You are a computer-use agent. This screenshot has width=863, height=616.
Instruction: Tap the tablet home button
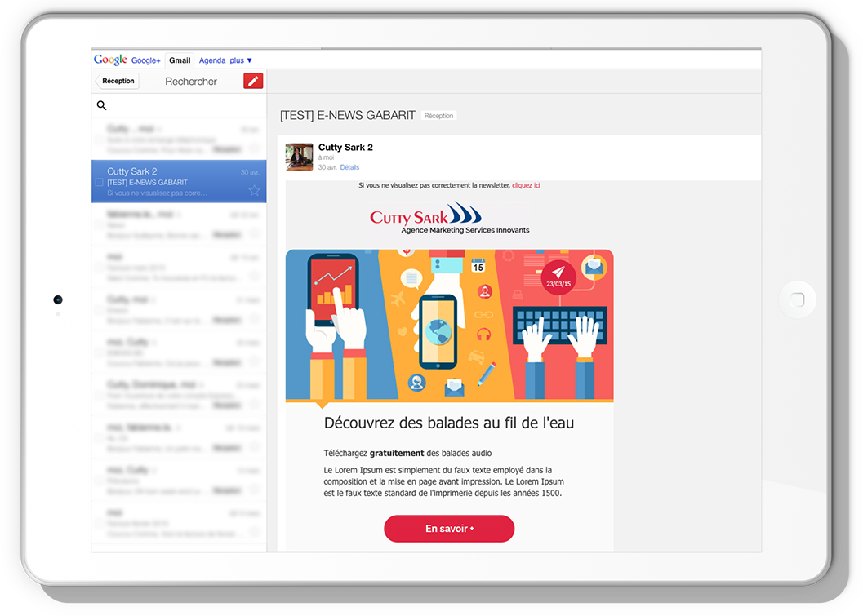coord(797,299)
